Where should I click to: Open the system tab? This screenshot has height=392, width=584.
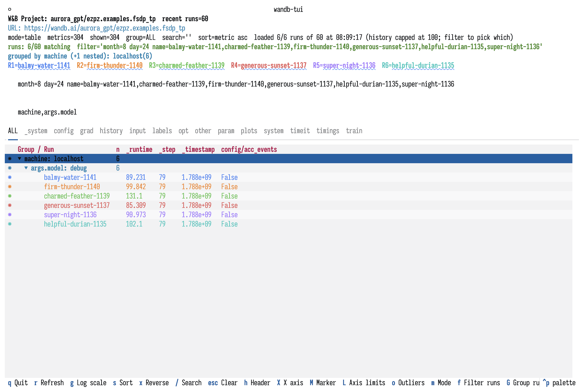(x=274, y=131)
